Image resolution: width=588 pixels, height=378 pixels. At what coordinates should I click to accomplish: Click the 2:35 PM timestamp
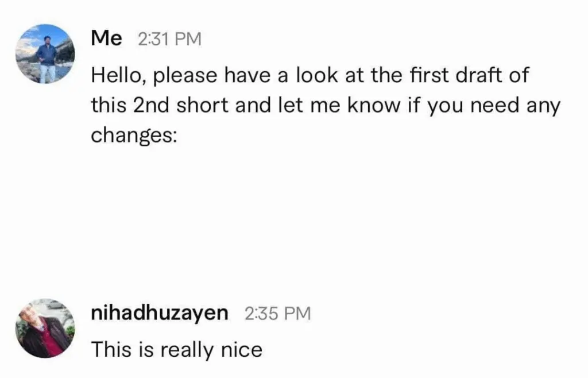pyautogui.click(x=277, y=314)
